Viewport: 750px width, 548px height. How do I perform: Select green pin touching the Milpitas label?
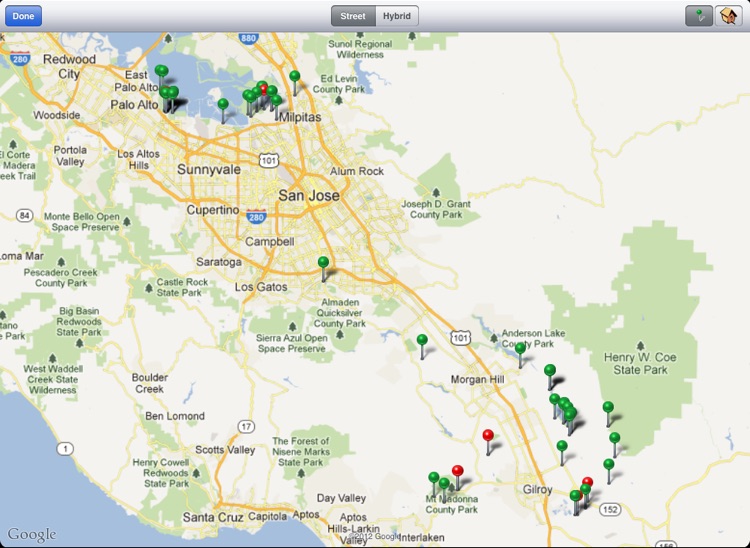276,100
